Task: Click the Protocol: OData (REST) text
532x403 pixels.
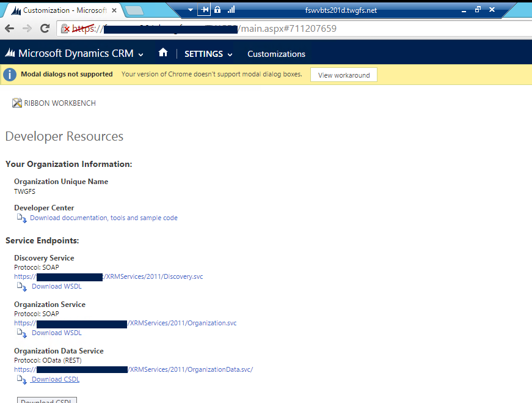Action: [x=48, y=361]
